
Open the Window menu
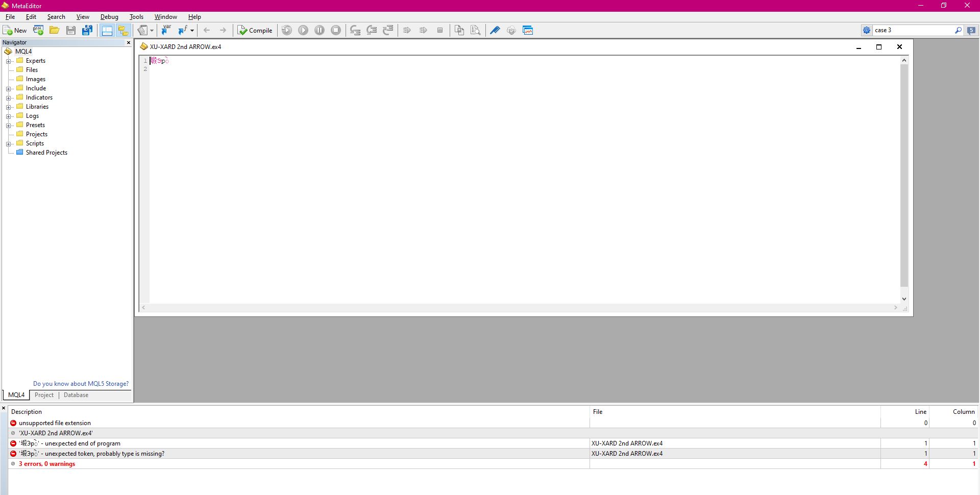(166, 17)
